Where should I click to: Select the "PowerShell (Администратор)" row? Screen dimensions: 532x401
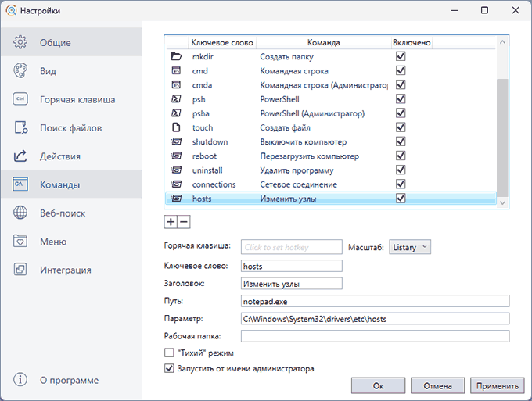click(331, 113)
